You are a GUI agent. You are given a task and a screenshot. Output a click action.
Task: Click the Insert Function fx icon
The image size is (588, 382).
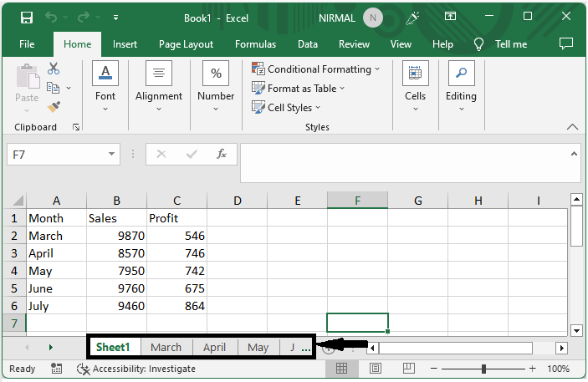click(x=222, y=155)
